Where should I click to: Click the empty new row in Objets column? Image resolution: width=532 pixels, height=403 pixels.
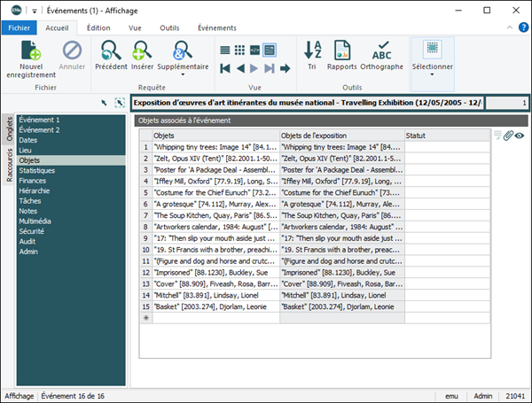click(215, 317)
